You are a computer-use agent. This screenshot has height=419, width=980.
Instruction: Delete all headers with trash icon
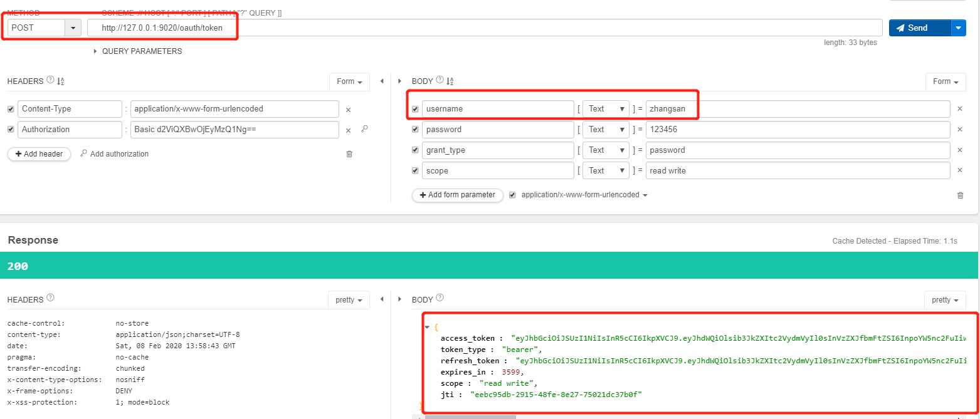point(349,154)
